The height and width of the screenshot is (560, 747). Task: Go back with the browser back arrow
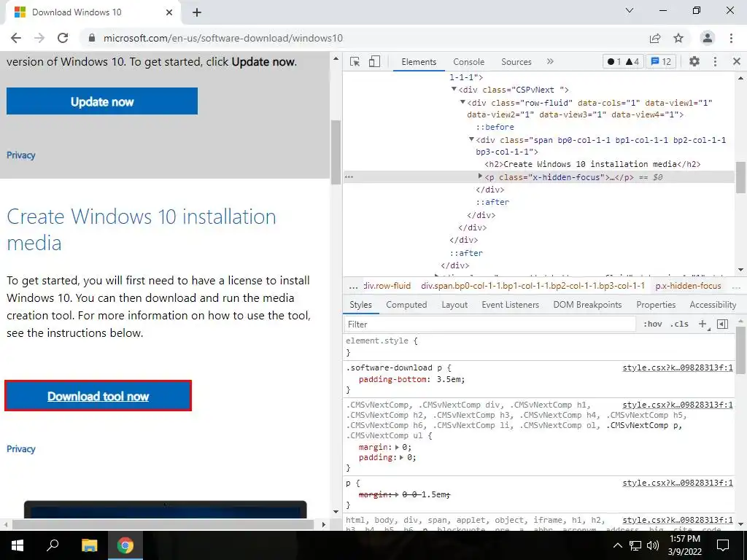(16, 38)
